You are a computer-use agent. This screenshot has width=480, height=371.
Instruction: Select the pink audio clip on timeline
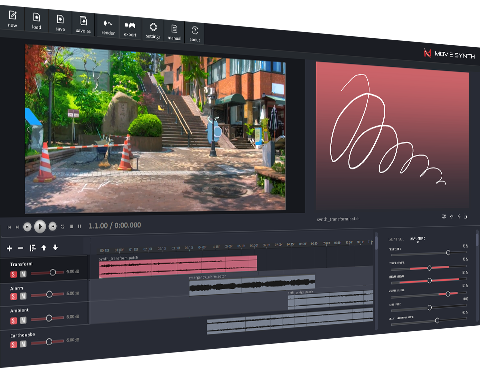tap(178, 267)
